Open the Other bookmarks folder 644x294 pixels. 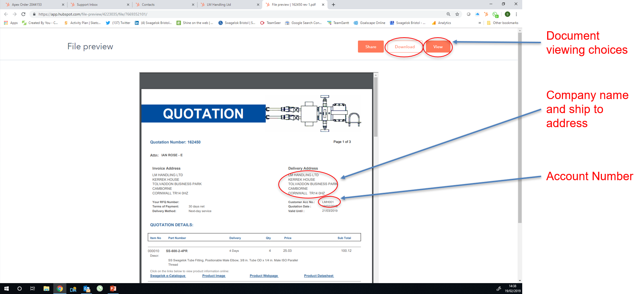(x=502, y=23)
